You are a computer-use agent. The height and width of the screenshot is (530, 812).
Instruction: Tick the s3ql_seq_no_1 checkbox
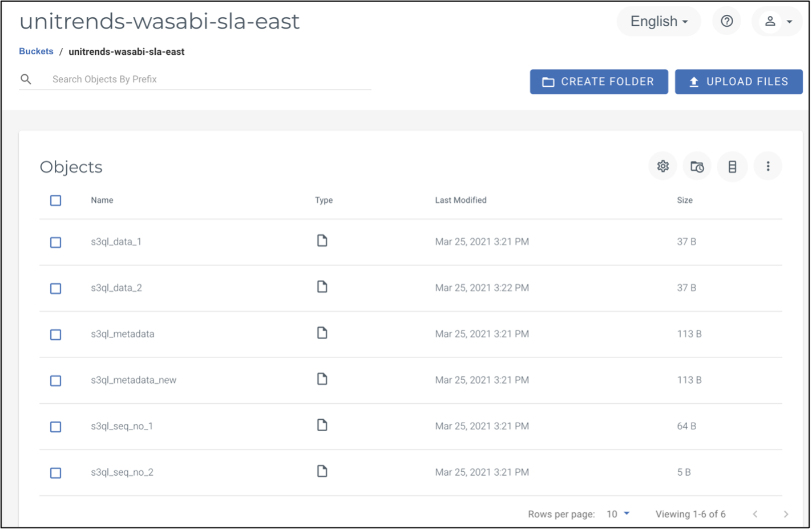(x=55, y=427)
